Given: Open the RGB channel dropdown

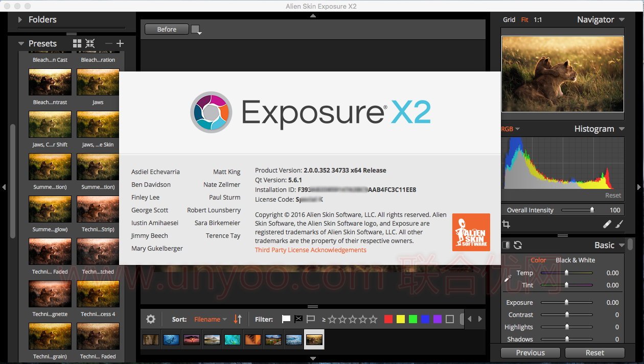Looking at the screenshot, I should (511, 129).
